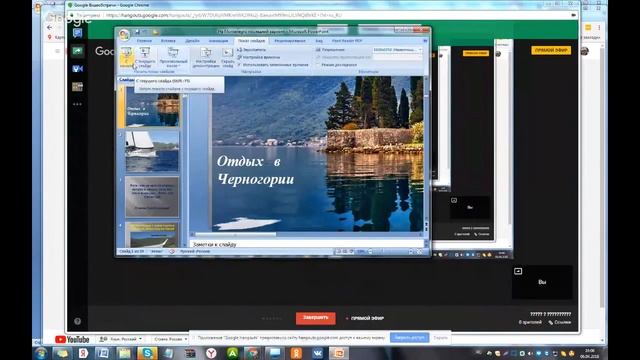Image resolution: width=640 pixels, height=360 pixels.
Task: Toggle Use Rehearsed Timings checkbox
Action: click(273, 64)
